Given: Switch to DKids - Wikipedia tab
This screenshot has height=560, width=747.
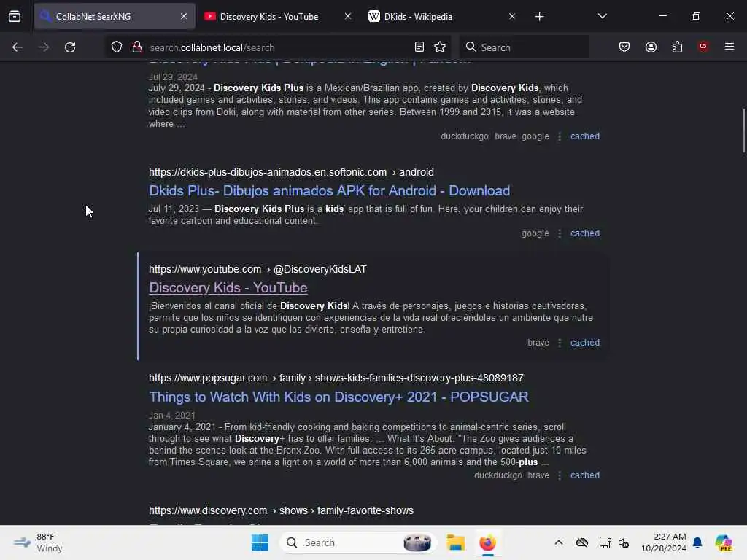Looking at the screenshot, I should point(442,16).
